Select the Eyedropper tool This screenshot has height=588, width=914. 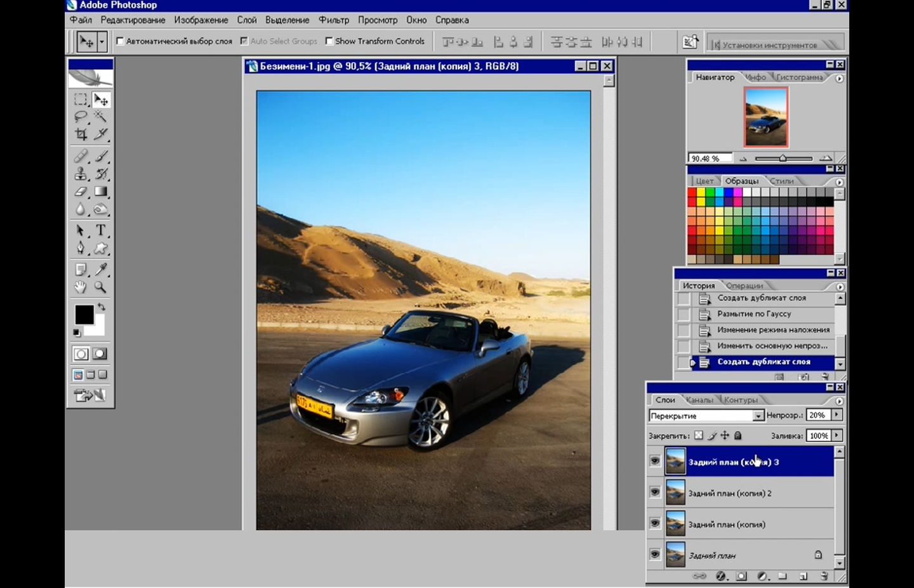100,270
